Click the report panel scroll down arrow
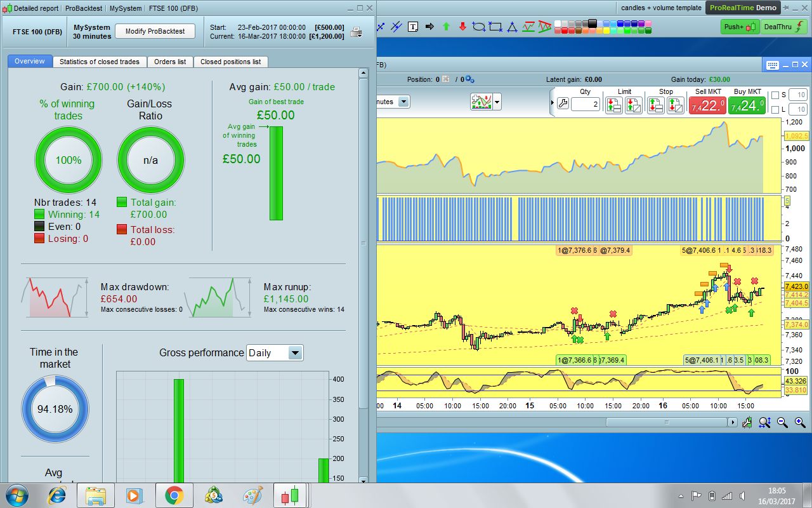 363,479
